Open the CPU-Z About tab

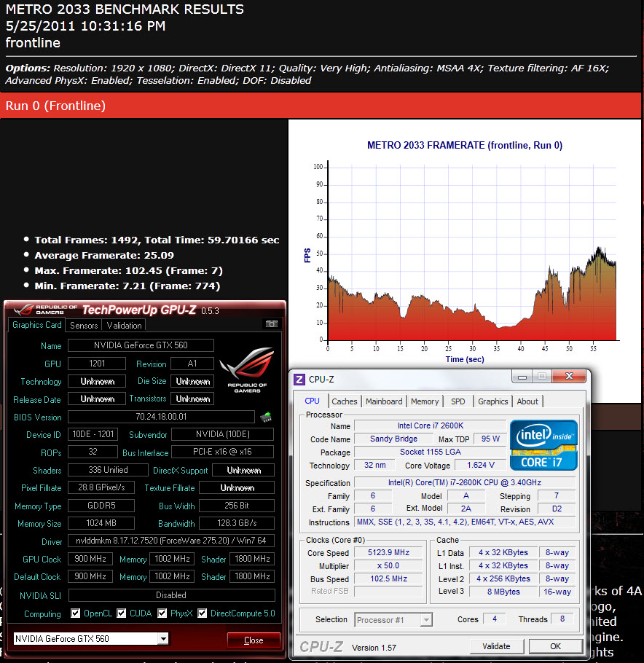527,401
